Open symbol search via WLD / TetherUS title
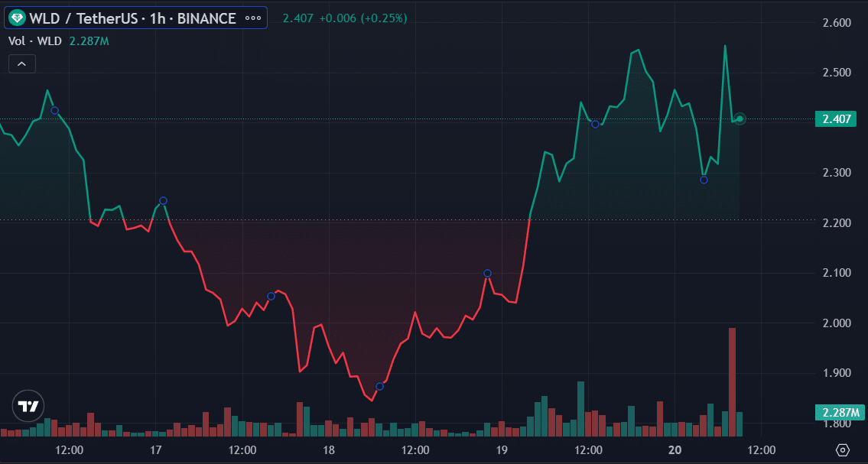This screenshot has width=868, height=464. [x=133, y=18]
